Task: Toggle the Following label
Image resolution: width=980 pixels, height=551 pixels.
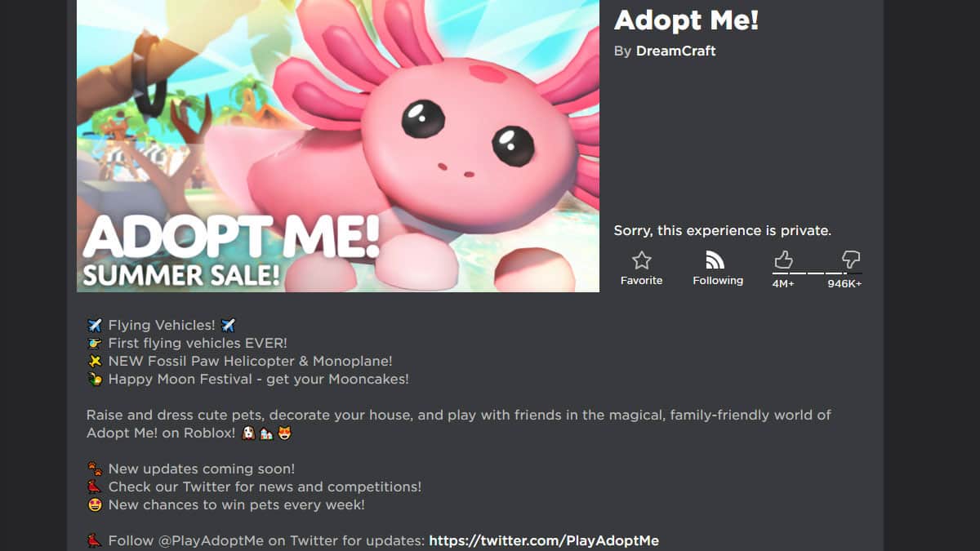Action: [x=718, y=280]
